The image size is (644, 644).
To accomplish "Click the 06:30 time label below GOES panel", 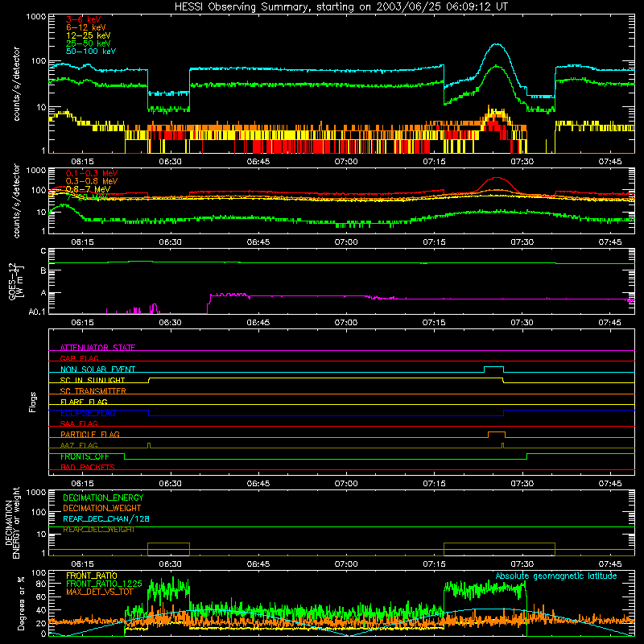I will (170, 323).
